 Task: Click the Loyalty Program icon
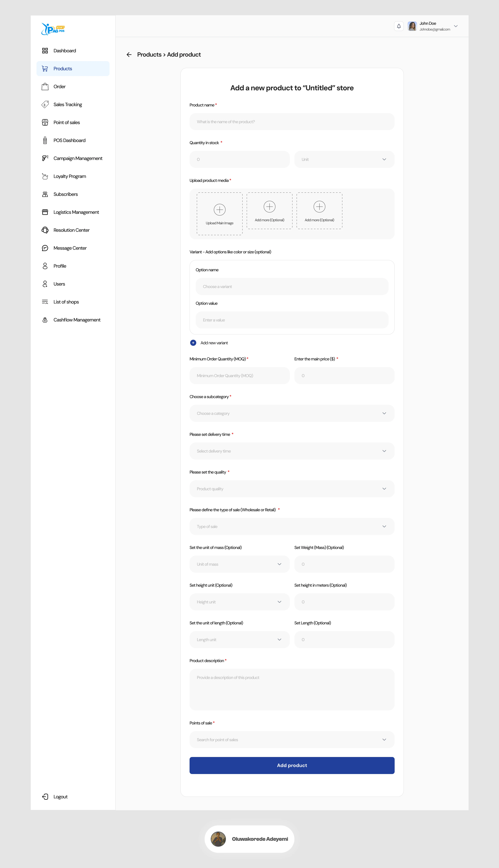coord(45,176)
